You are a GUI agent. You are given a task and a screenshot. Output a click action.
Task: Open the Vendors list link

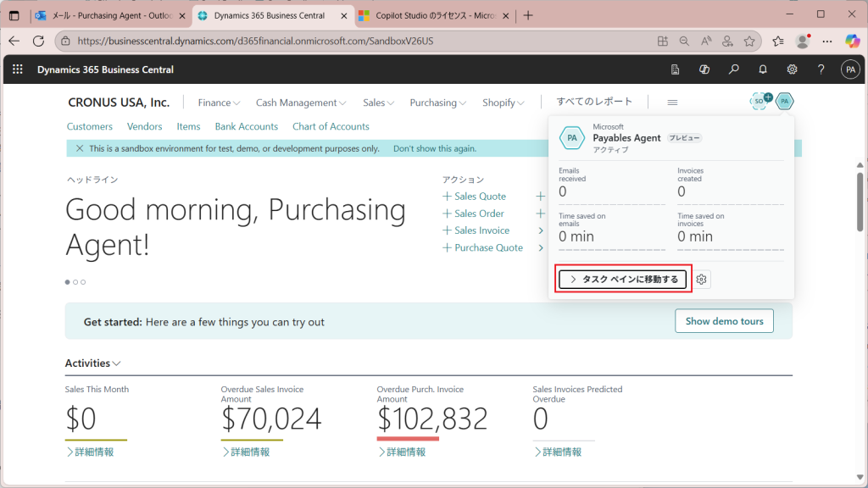point(144,126)
